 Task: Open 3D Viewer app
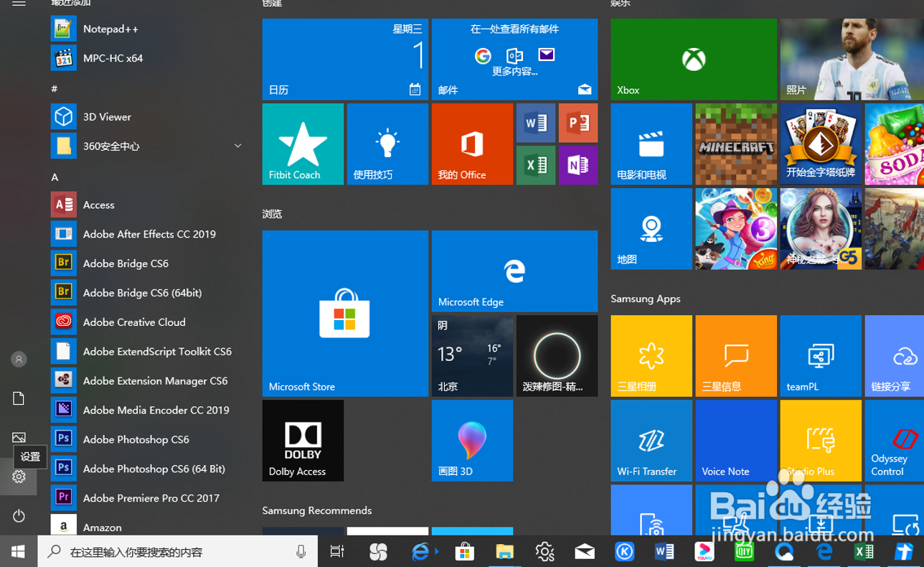147,116
